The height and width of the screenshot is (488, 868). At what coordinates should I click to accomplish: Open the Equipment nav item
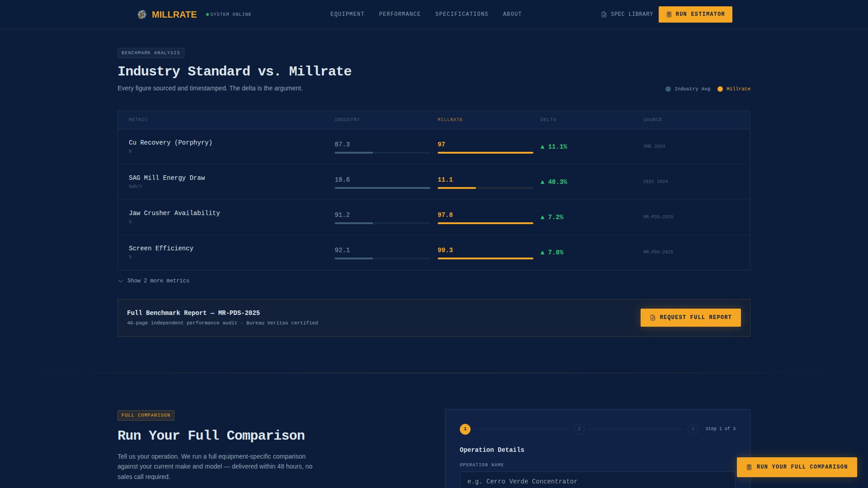[x=347, y=14]
